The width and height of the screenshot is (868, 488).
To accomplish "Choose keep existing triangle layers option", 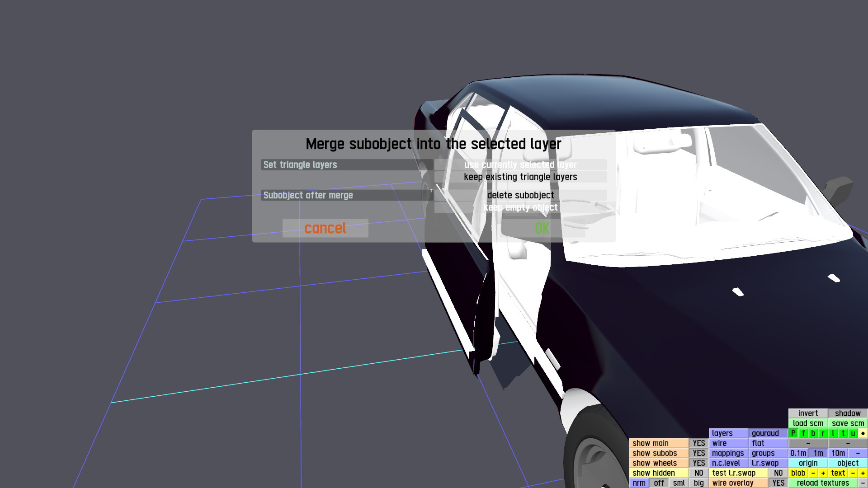I will [x=520, y=177].
